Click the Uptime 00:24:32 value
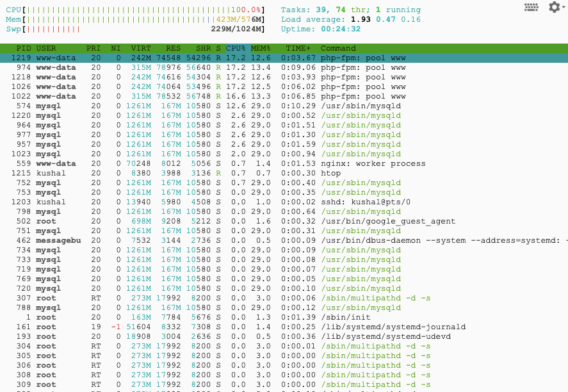This screenshot has height=392, width=568. click(341, 29)
